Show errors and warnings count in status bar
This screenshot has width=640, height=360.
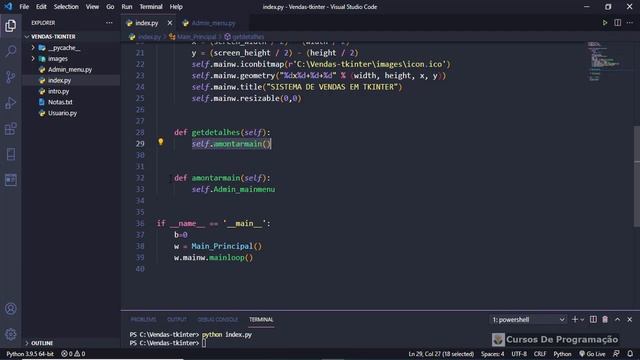click(x=73, y=354)
